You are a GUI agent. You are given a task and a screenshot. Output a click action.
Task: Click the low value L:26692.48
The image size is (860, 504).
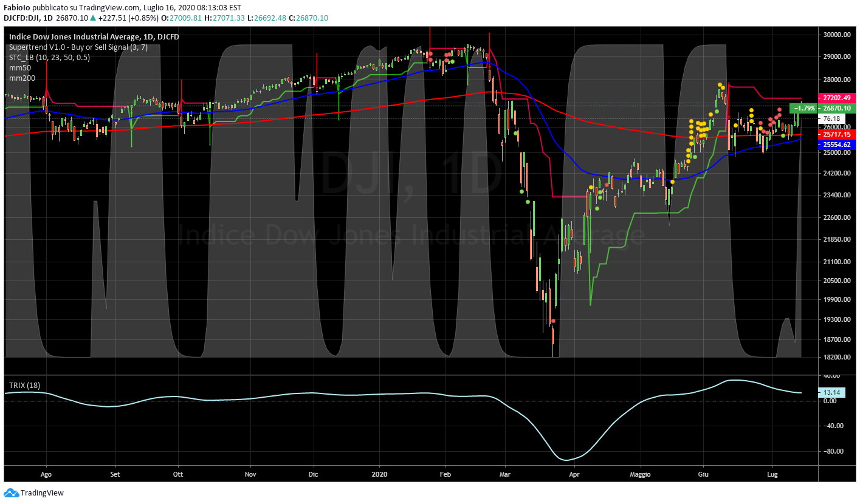[x=267, y=18]
